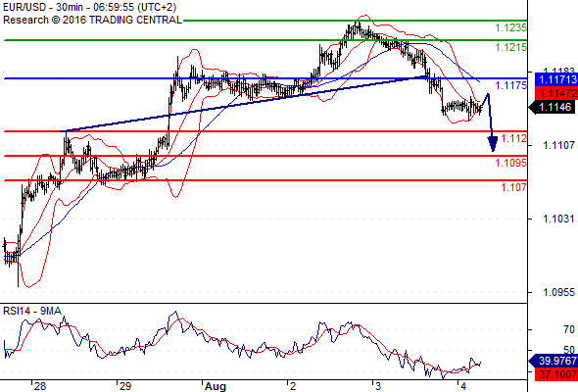Click the Aug date marker on time axis

point(216,386)
